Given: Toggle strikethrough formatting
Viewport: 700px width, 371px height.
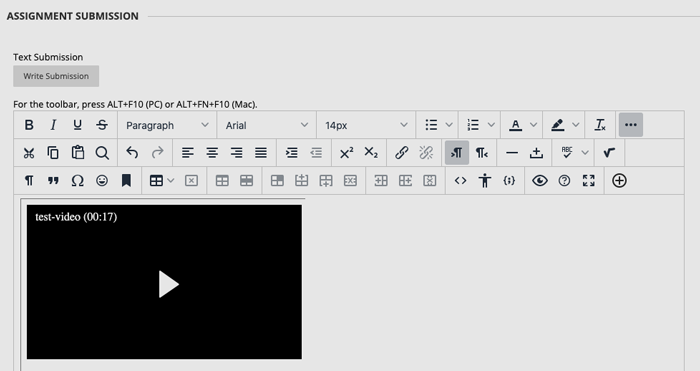Looking at the screenshot, I should click(102, 125).
